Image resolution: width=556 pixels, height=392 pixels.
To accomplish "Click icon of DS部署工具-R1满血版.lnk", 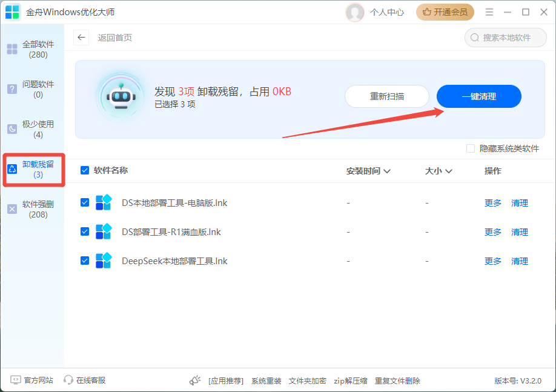I will point(104,231).
